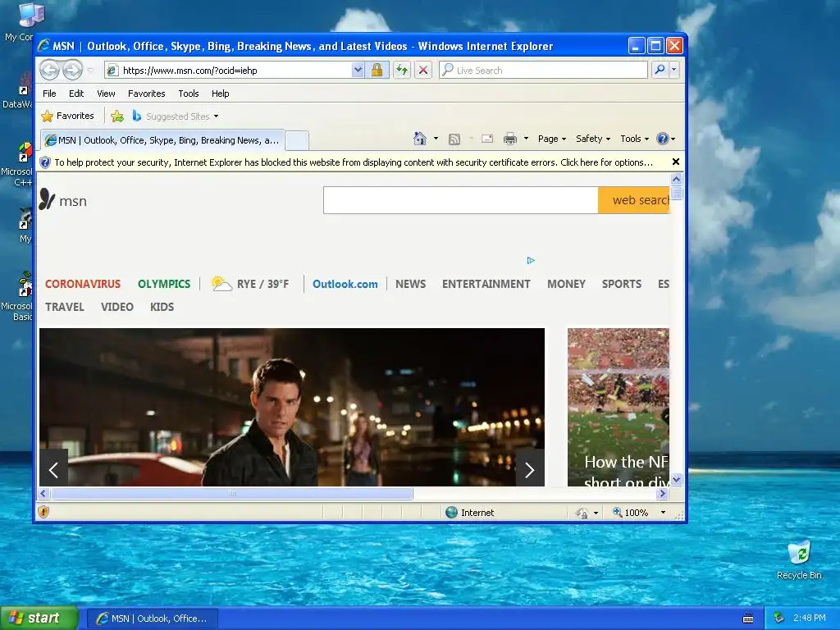Expand the address bar URL dropdown
The image size is (840, 630).
(358, 70)
